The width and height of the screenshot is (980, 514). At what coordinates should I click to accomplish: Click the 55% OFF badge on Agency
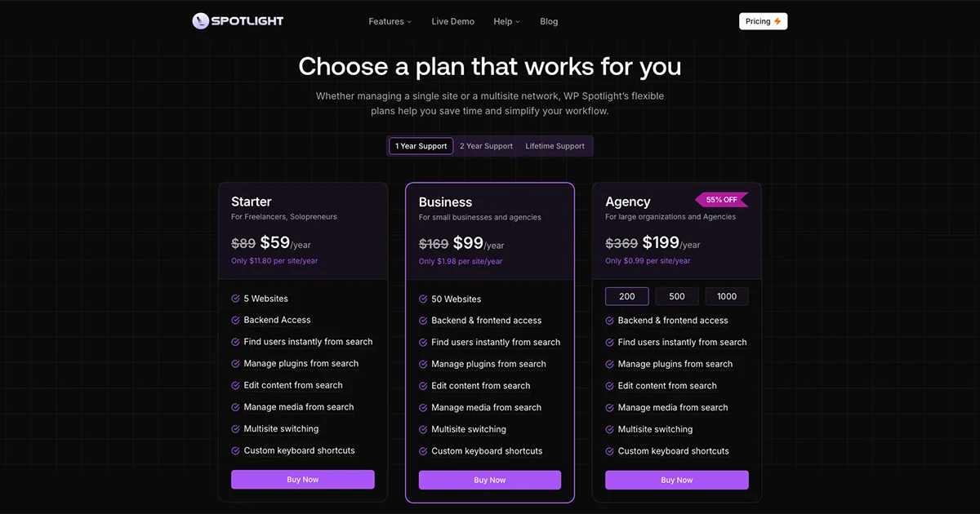point(721,199)
